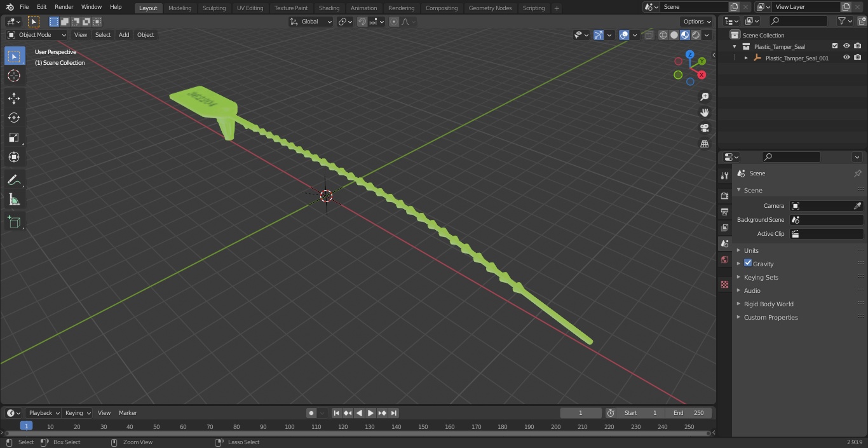Hide Plastic_Tamper_Seal collection in viewport
Image resolution: width=868 pixels, height=448 pixels.
(846, 46)
